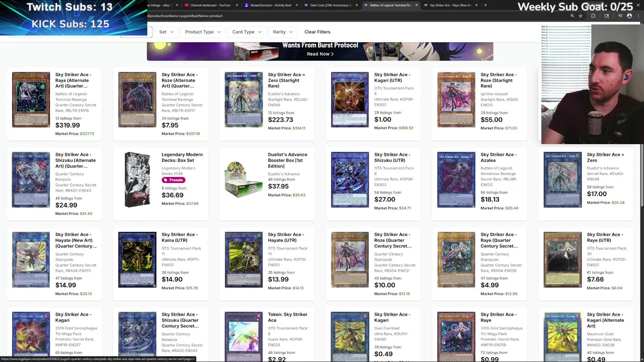Click the $223.73 price on Zero Starlight Rare
644x362 pixels.
[280, 120]
